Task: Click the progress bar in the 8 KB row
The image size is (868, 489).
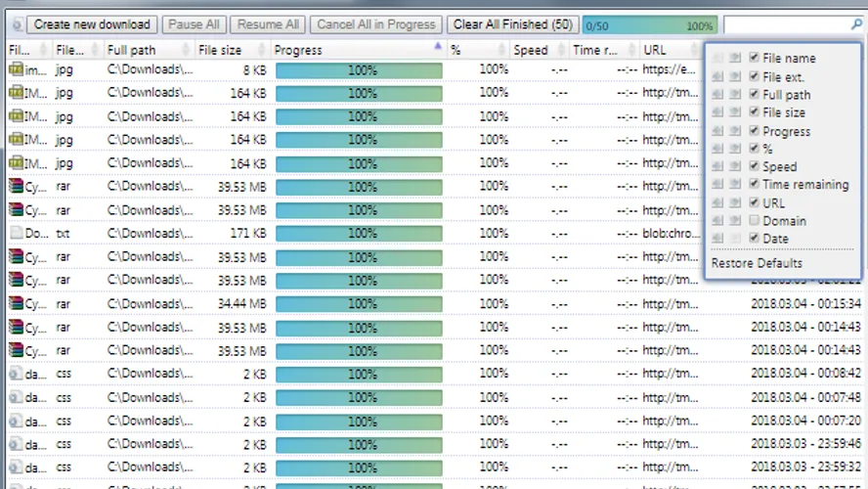Action: click(359, 70)
